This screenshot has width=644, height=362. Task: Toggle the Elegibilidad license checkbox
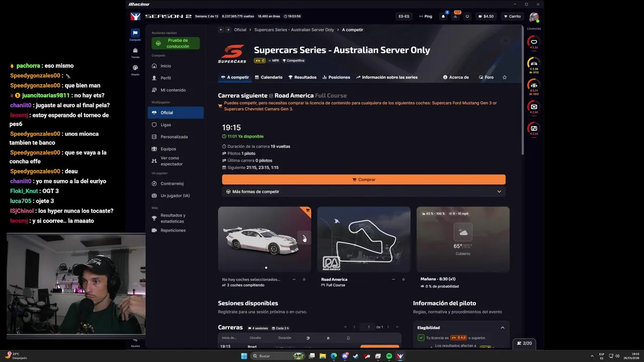tap(421, 338)
